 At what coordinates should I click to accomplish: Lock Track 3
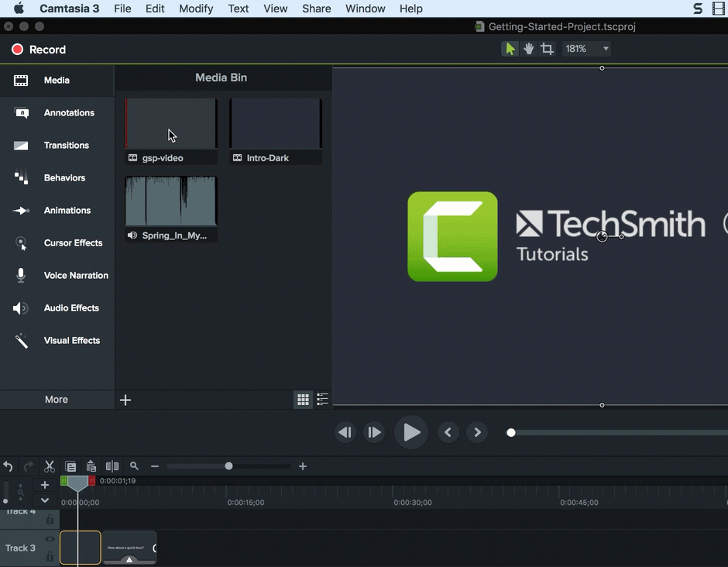click(49, 556)
